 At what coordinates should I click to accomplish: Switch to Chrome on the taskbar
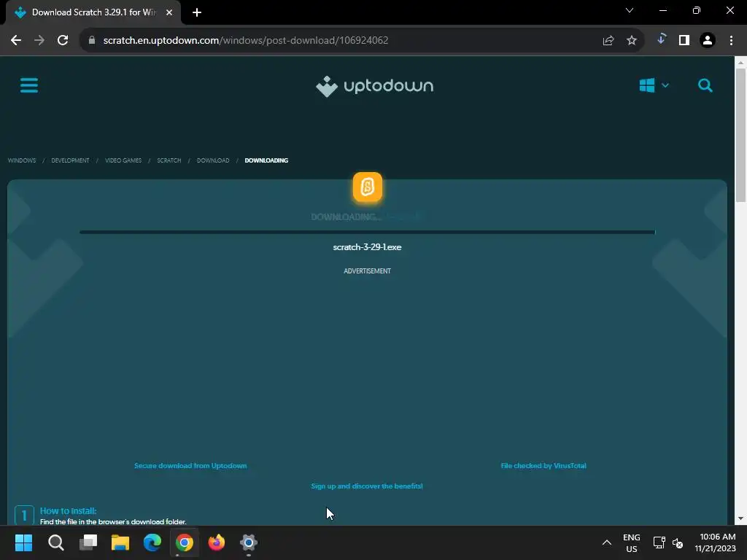(x=185, y=542)
